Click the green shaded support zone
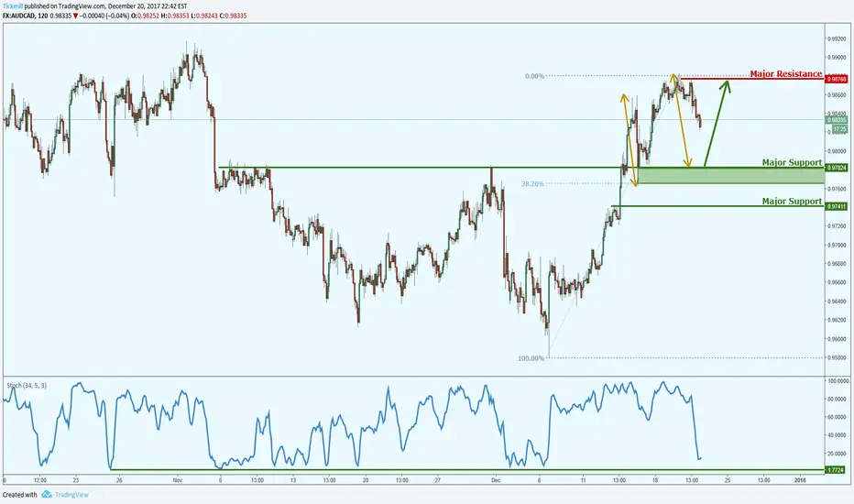Screen dimensions: 854x504 pyautogui.click(x=730, y=175)
